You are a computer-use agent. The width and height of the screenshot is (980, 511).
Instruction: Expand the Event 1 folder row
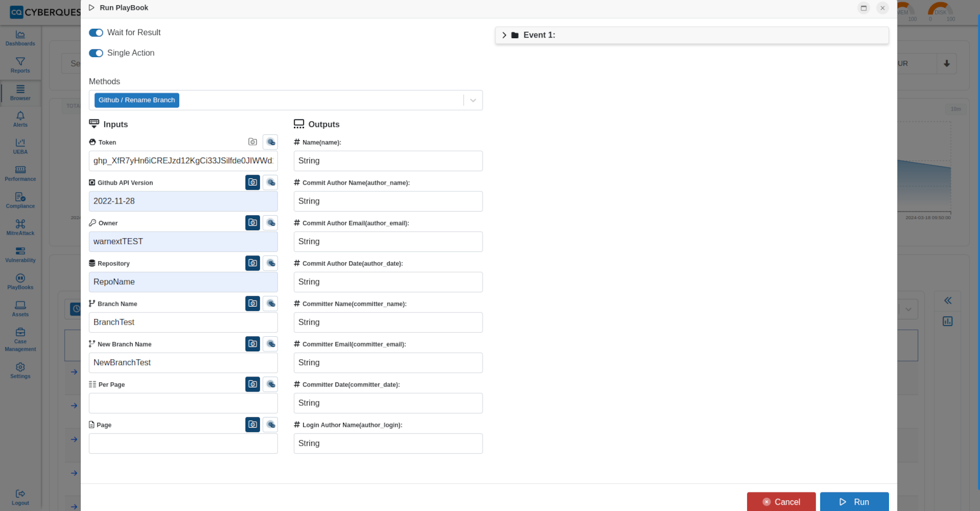(x=692, y=35)
